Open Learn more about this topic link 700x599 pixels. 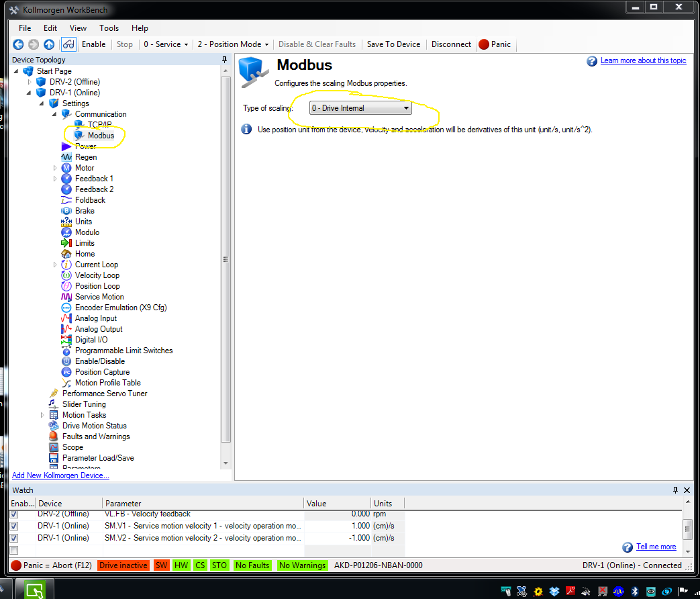click(x=643, y=60)
